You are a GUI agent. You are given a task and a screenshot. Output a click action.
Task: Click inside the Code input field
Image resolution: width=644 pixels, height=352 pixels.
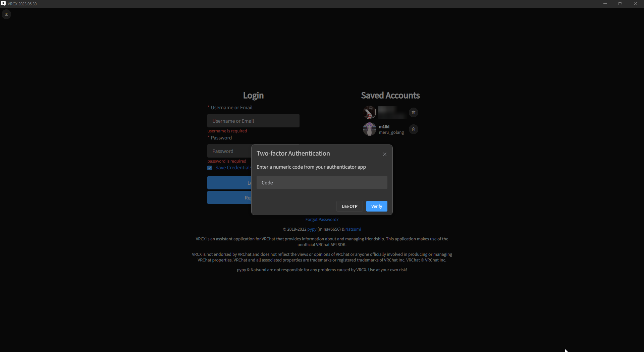pyautogui.click(x=322, y=182)
